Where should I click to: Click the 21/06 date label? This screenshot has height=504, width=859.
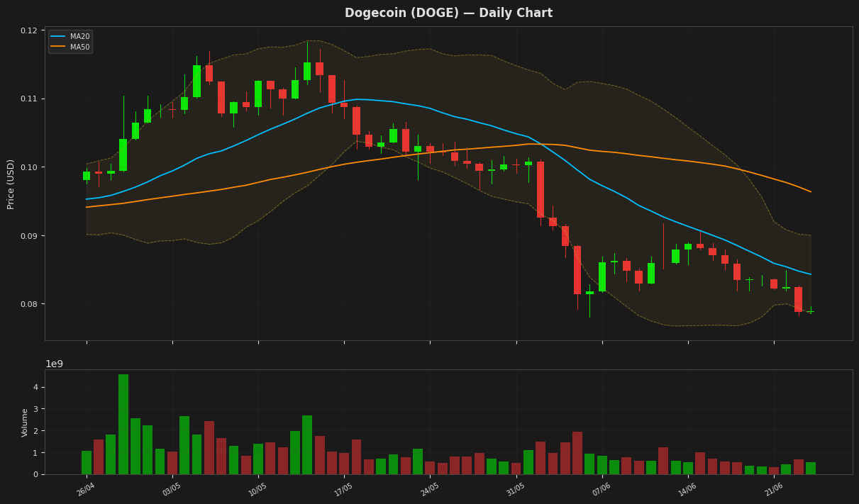tap(773, 488)
